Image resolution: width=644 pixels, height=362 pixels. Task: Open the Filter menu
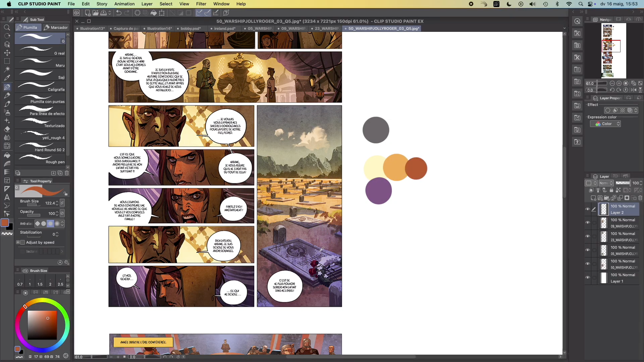(201, 4)
